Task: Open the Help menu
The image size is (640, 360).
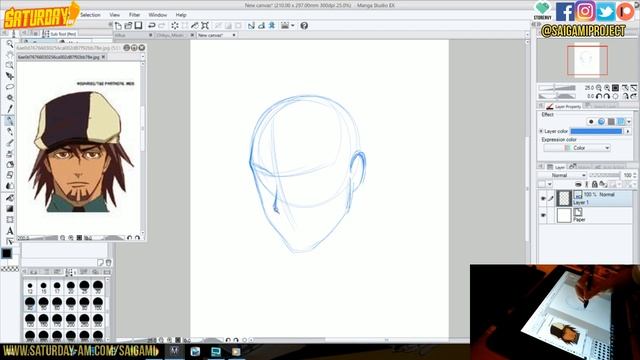Action: pos(181,15)
